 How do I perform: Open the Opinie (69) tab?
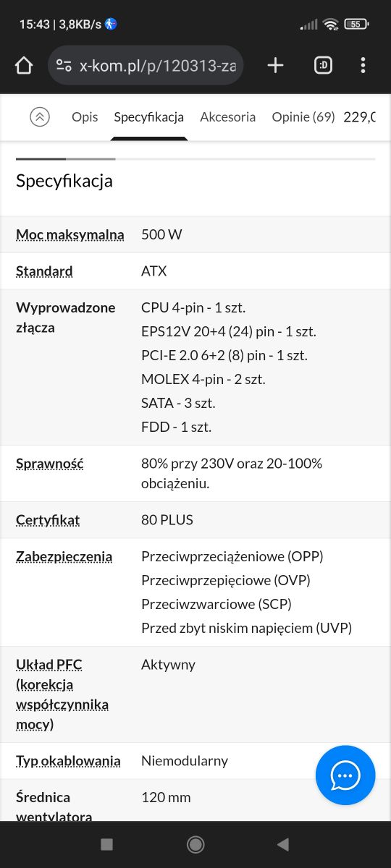coord(303,116)
